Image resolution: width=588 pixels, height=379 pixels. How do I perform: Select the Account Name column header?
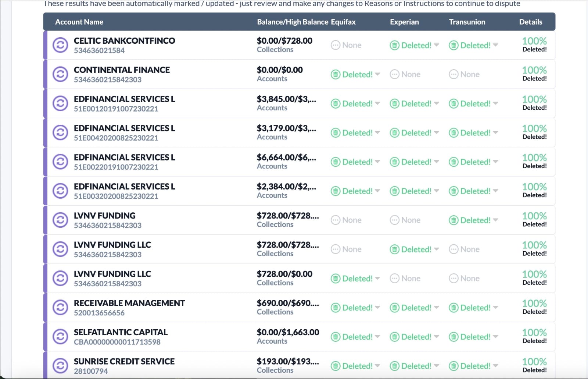(79, 22)
